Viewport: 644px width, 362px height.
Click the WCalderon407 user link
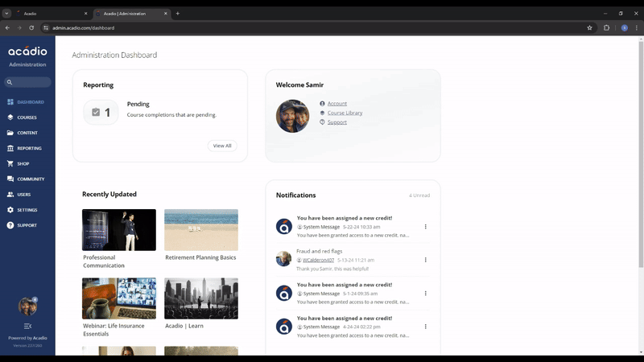318,260
